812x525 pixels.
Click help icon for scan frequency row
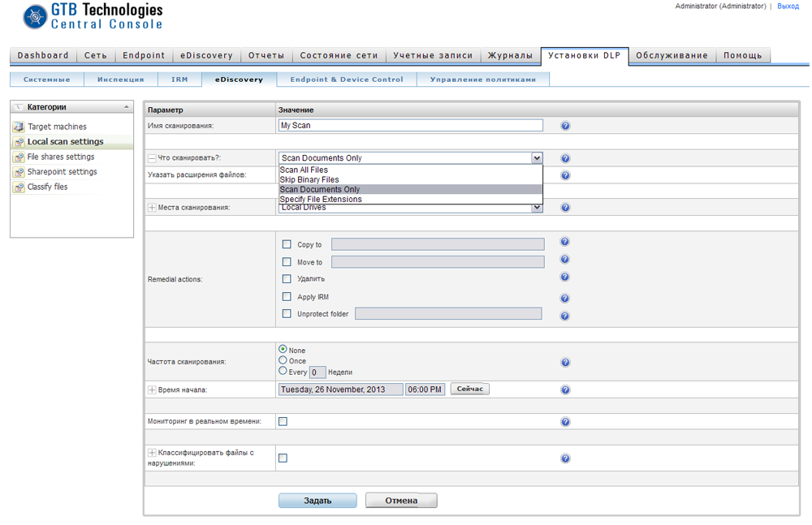point(565,363)
